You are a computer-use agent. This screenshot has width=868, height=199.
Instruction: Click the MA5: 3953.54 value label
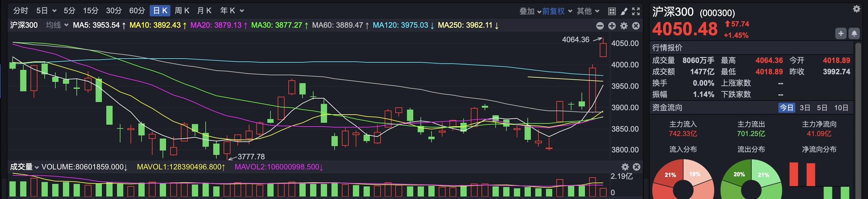[x=99, y=25]
